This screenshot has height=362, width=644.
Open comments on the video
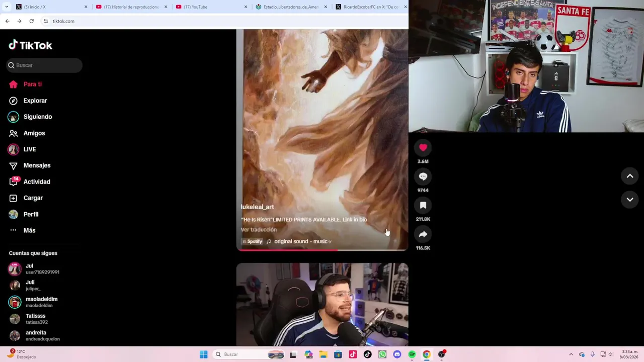[x=423, y=176]
